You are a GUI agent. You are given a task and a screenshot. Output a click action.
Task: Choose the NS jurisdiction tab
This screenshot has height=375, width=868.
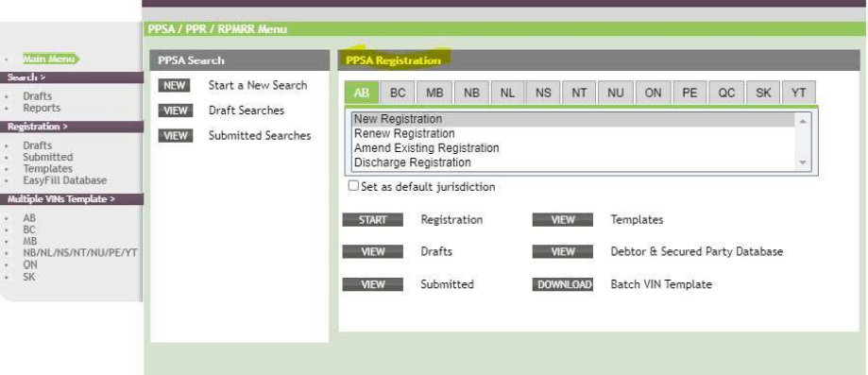[543, 93]
